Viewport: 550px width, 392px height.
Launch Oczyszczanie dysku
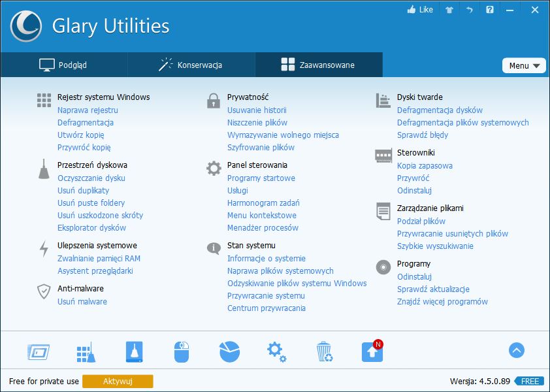[x=91, y=178]
